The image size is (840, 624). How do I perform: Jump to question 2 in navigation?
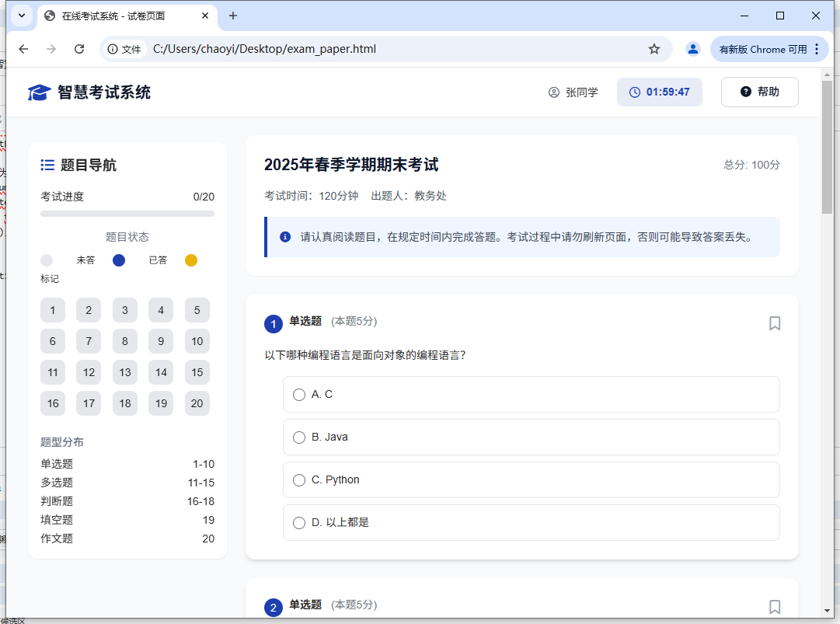[89, 310]
